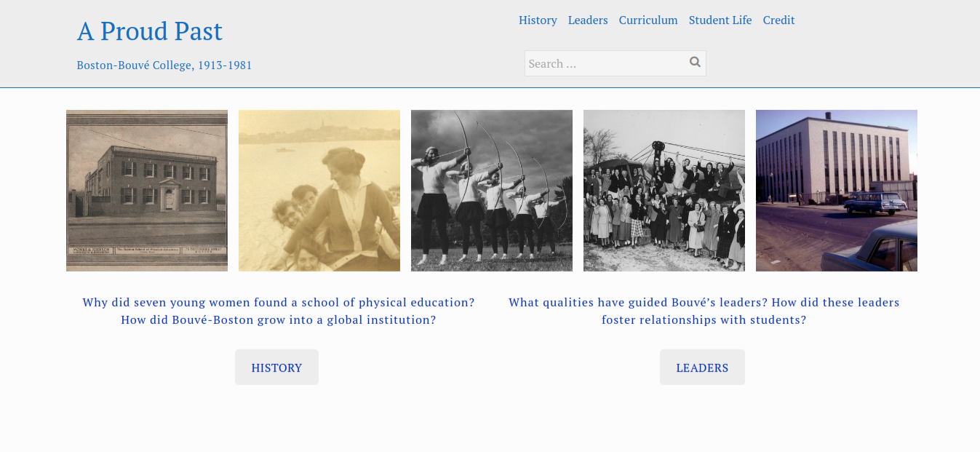Go to the Leaders navigation link
This screenshot has height=452, width=980.
(588, 20)
